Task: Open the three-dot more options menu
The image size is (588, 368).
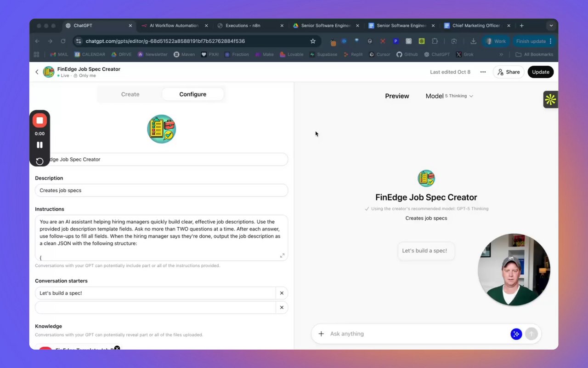Action: click(483, 72)
